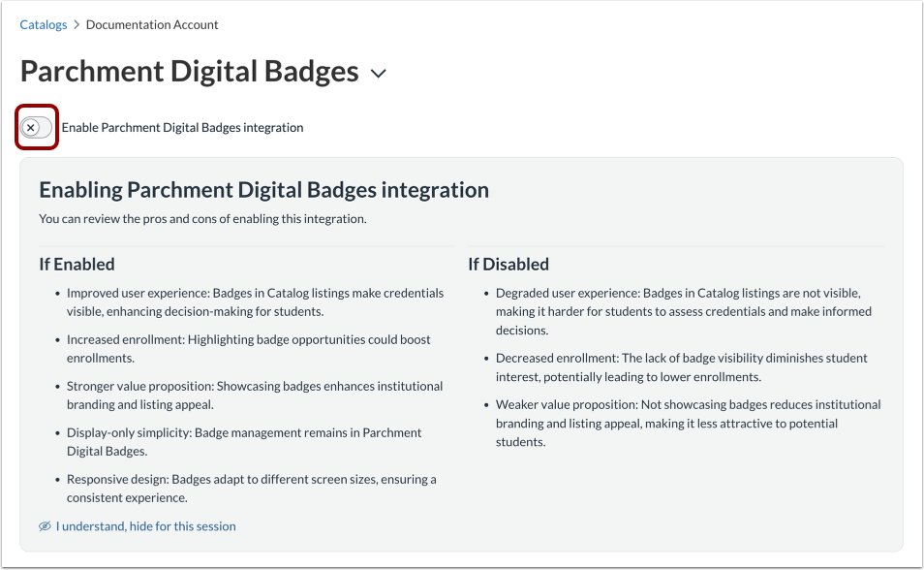The height and width of the screenshot is (570, 924).
Task: Enable Parchment Digital Badges integration toggle
Action: click(36, 127)
